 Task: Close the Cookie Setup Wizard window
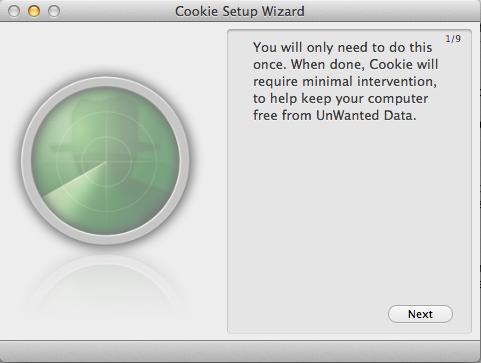coord(14,11)
